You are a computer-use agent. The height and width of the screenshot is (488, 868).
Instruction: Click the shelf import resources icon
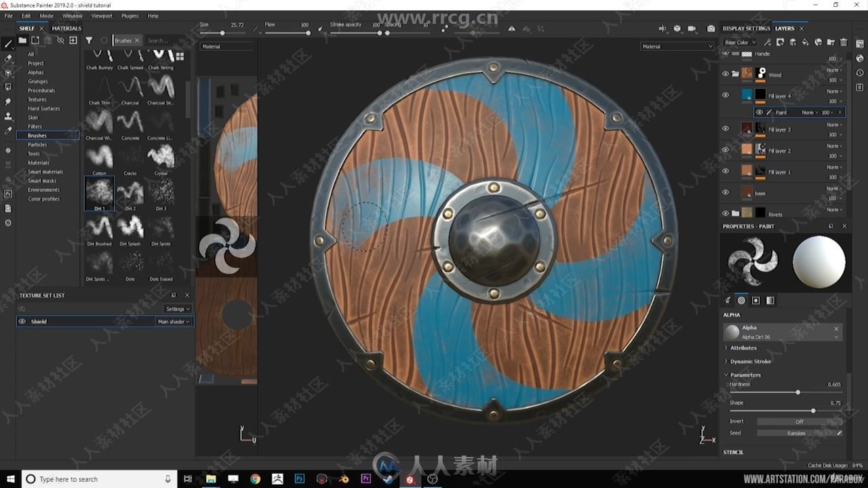73,41
